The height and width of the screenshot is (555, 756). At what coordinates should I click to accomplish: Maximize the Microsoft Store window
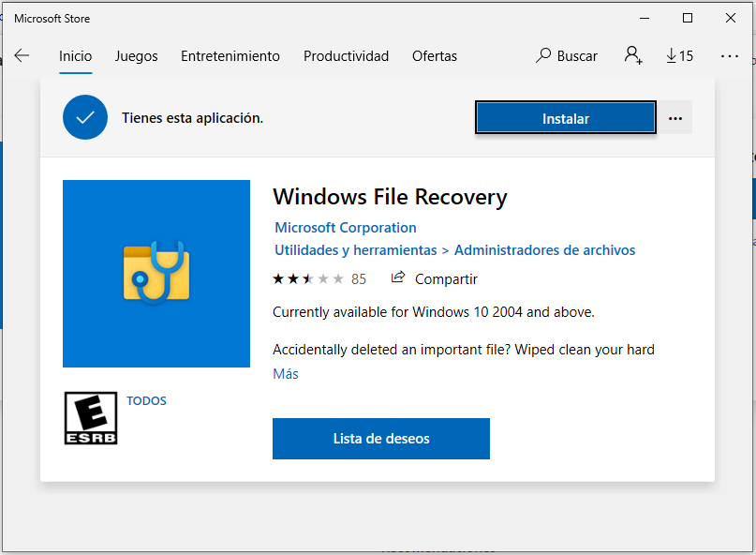[688, 19]
